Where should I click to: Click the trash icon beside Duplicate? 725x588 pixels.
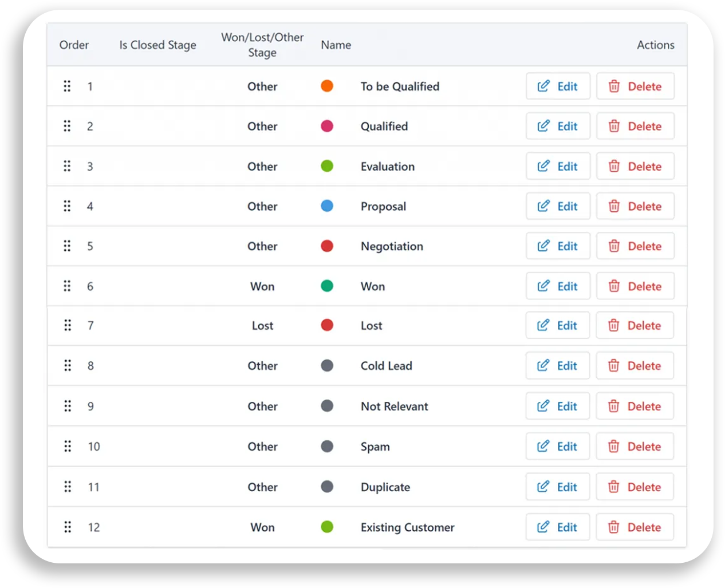[x=614, y=487]
